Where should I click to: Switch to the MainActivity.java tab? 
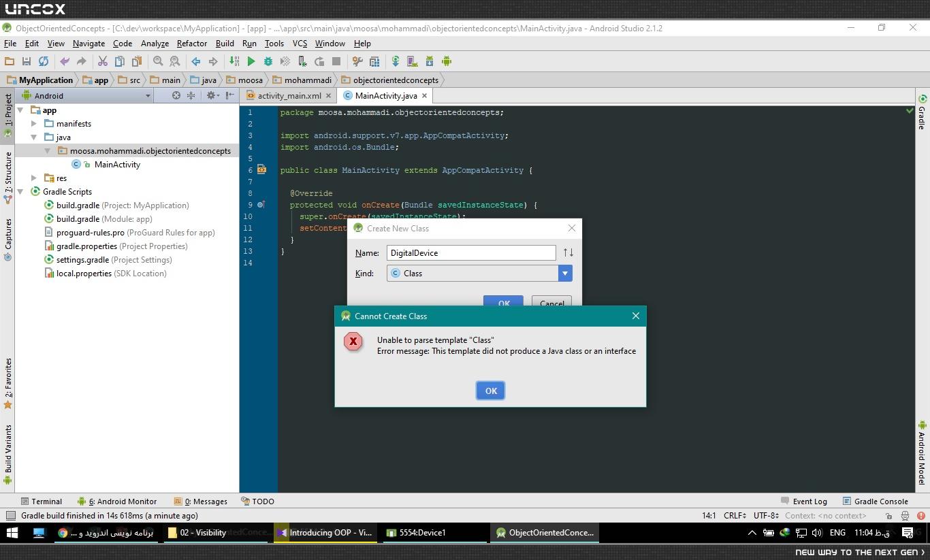(386, 96)
